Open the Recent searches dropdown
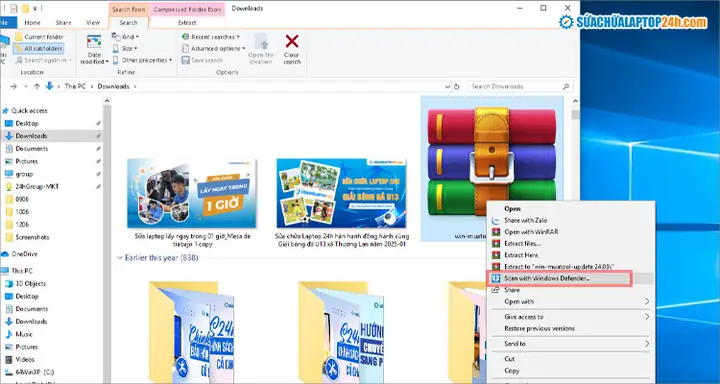The width and height of the screenshot is (720, 384). click(211, 37)
